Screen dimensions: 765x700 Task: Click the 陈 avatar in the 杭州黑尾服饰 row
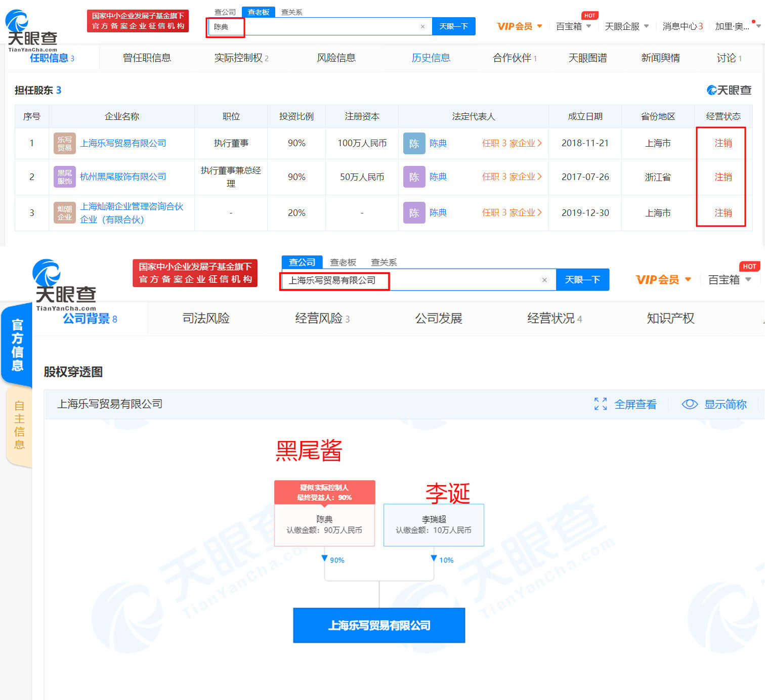tap(414, 177)
